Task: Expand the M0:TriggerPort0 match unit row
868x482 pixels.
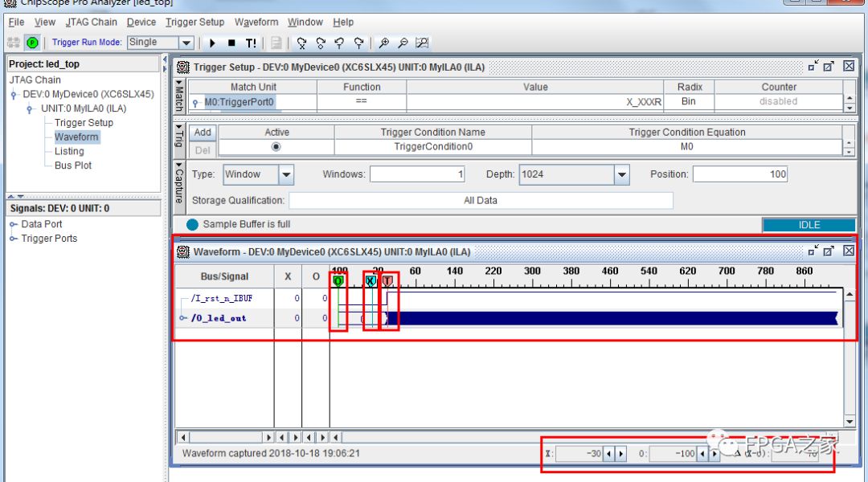Action: [195, 102]
